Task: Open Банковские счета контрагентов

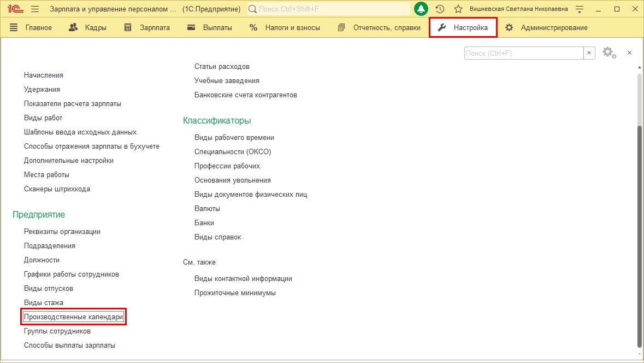Action: 246,95
